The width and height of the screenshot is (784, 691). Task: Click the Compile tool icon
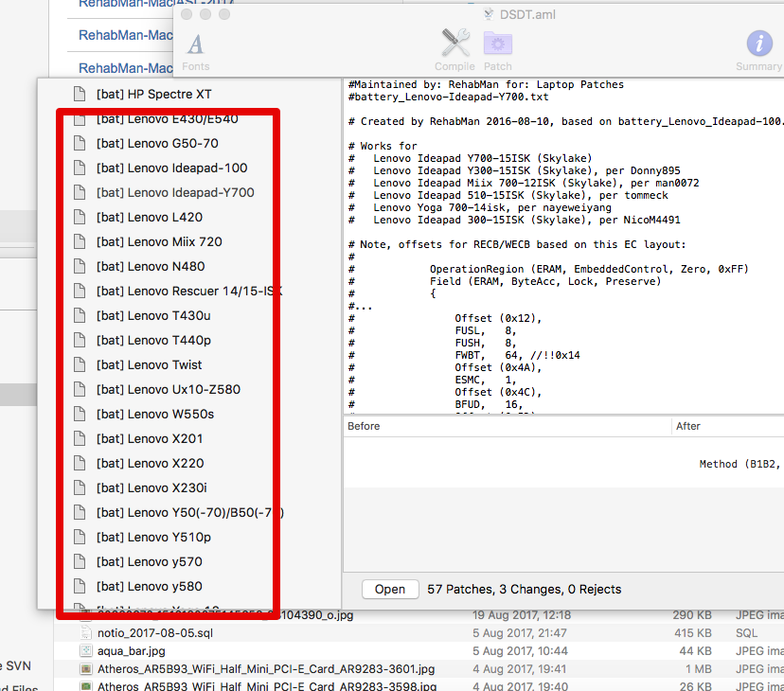[x=455, y=43]
